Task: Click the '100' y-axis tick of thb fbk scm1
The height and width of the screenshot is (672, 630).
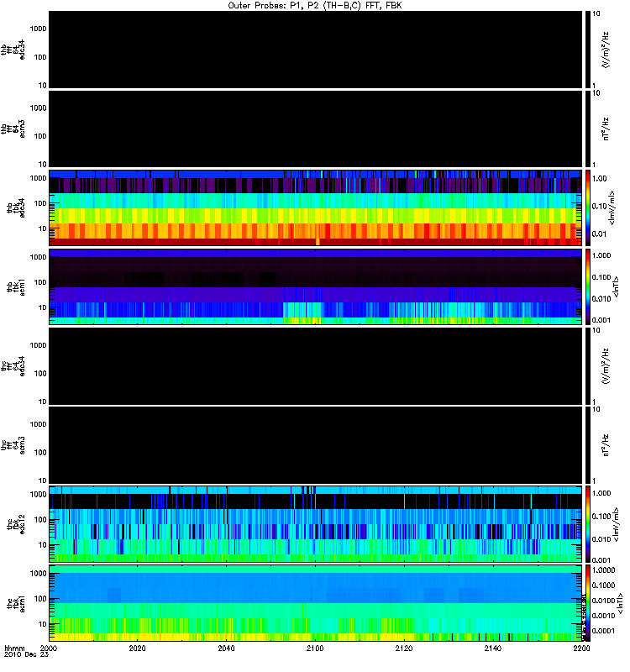Action: click(x=40, y=282)
